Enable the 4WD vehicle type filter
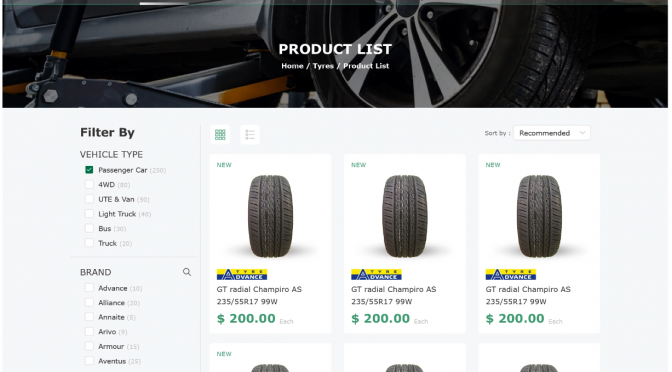The width and height of the screenshot is (672, 372). [x=89, y=184]
